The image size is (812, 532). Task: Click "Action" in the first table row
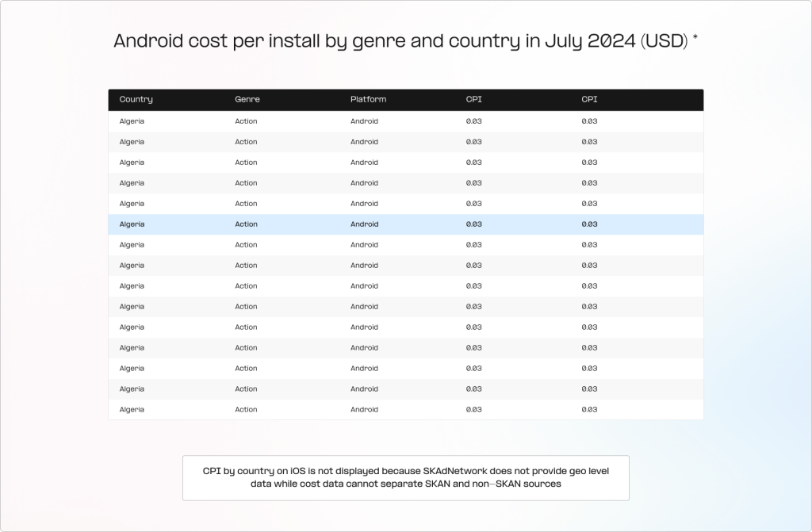pos(246,121)
